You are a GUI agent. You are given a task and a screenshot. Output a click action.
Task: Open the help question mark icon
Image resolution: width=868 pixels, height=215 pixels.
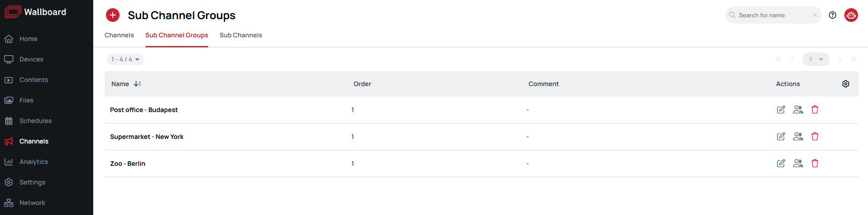click(x=833, y=15)
